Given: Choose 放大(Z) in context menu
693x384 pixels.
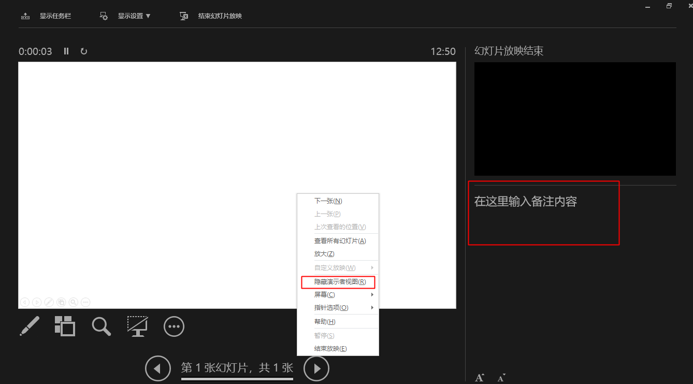Looking at the screenshot, I should (x=338, y=254).
